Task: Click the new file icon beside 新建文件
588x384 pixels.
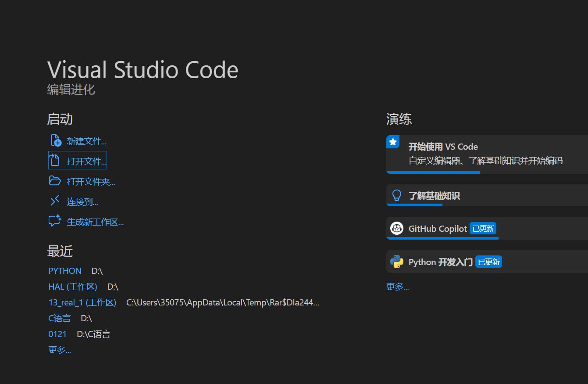Action: [x=56, y=140]
